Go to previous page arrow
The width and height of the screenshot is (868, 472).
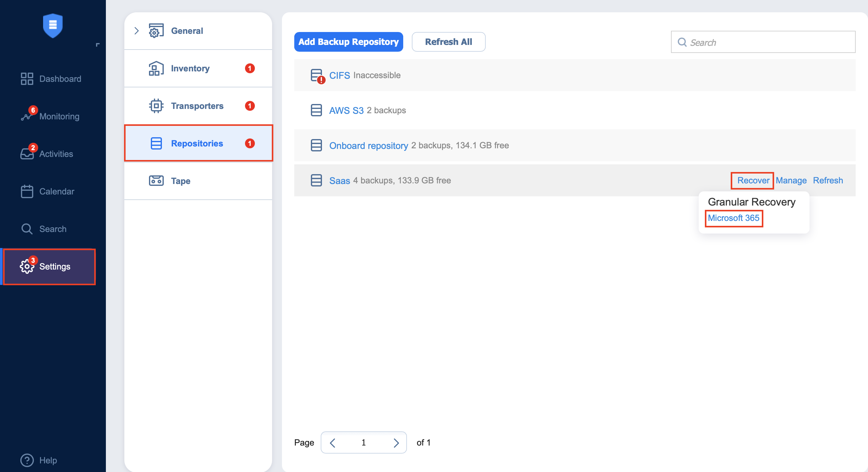tap(332, 443)
